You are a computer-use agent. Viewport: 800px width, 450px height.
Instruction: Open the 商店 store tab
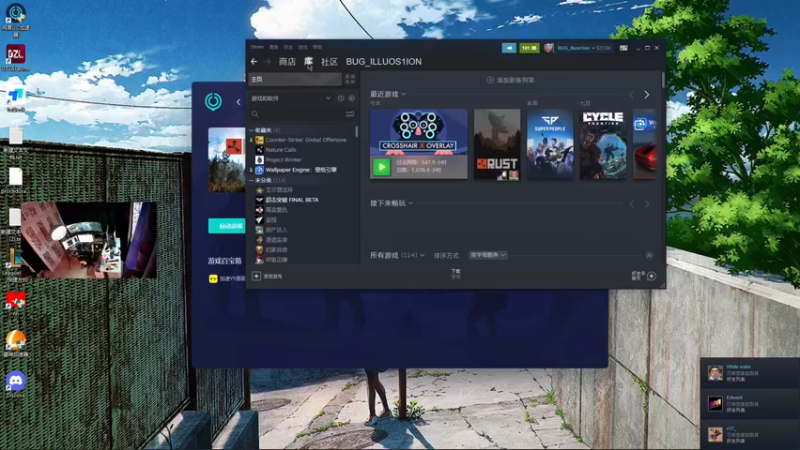[x=287, y=61]
